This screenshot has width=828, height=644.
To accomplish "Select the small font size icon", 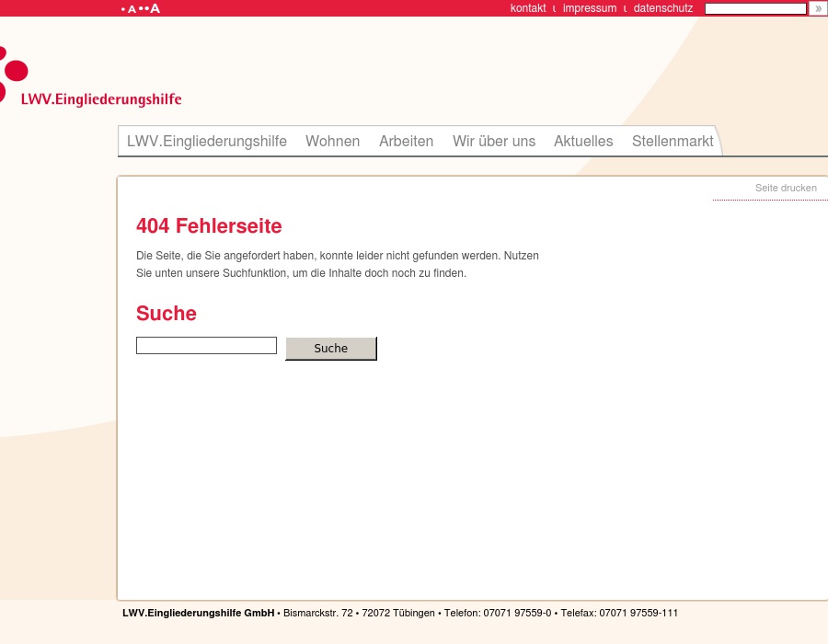I will click(x=129, y=8).
